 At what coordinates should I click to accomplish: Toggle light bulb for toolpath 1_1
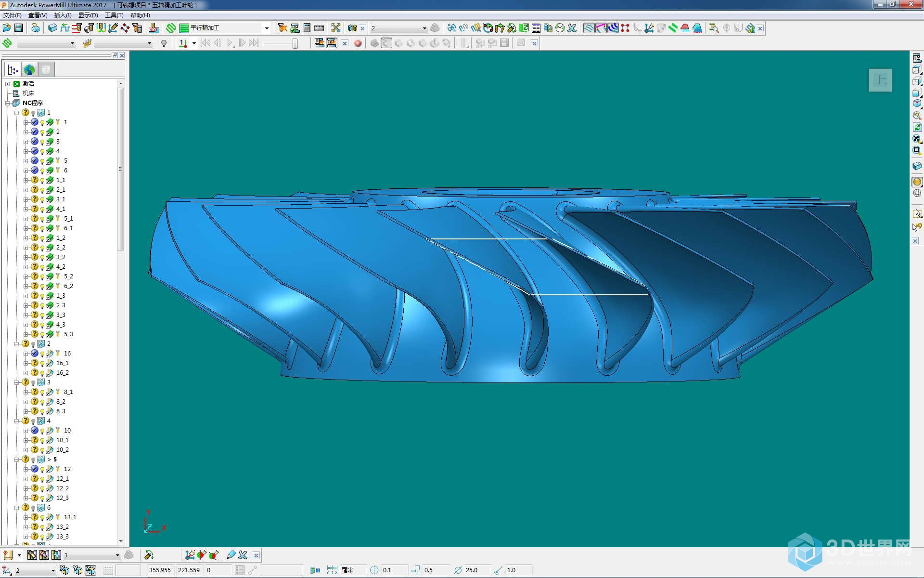(x=42, y=181)
